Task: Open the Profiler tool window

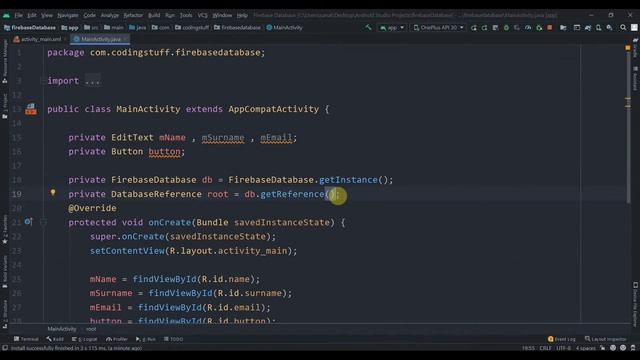Action: (x=117, y=339)
